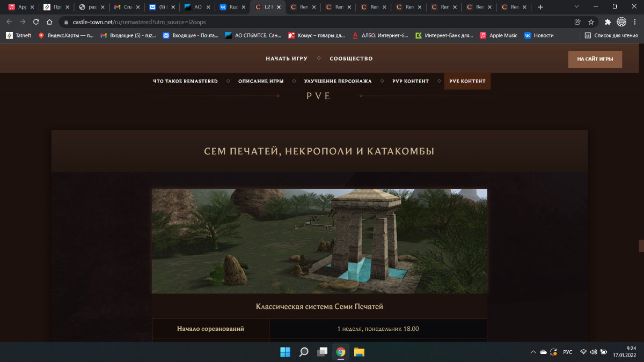Switch to the PVP КОНТЕНТ section
Screen dimensions: 644x362
411,81
